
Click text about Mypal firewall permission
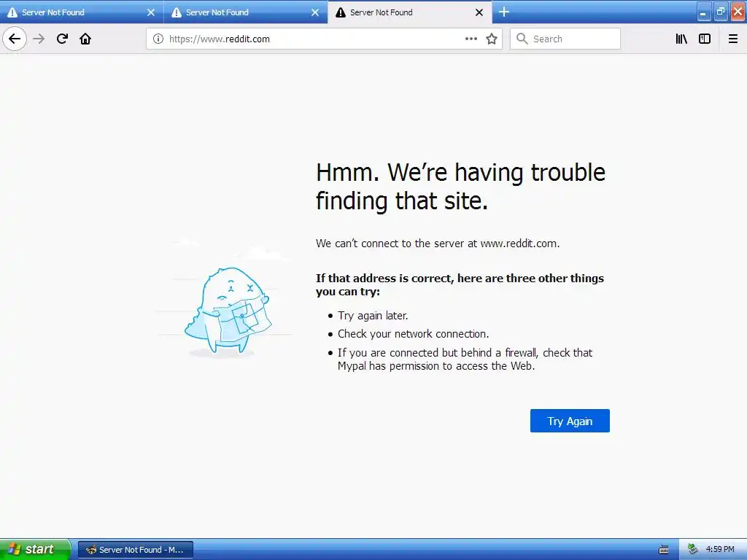click(x=465, y=359)
